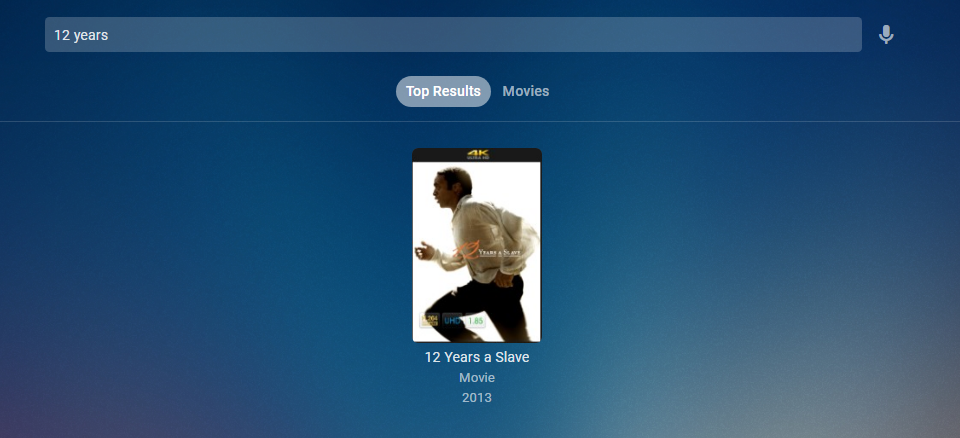The image size is (960, 438).
Task: Click the UHD badge on the poster
Action: tap(452, 320)
